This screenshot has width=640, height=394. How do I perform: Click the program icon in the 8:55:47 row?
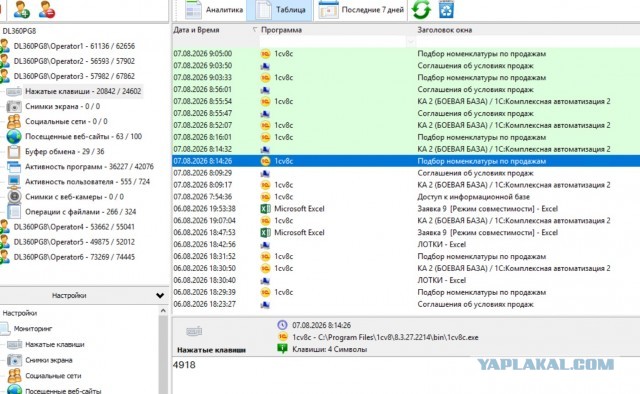[x=265, y=114]
